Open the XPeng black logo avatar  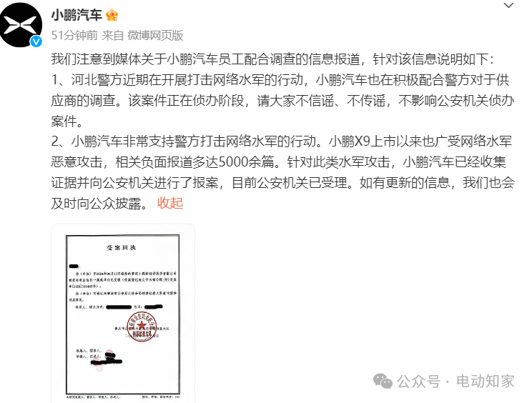21,25
